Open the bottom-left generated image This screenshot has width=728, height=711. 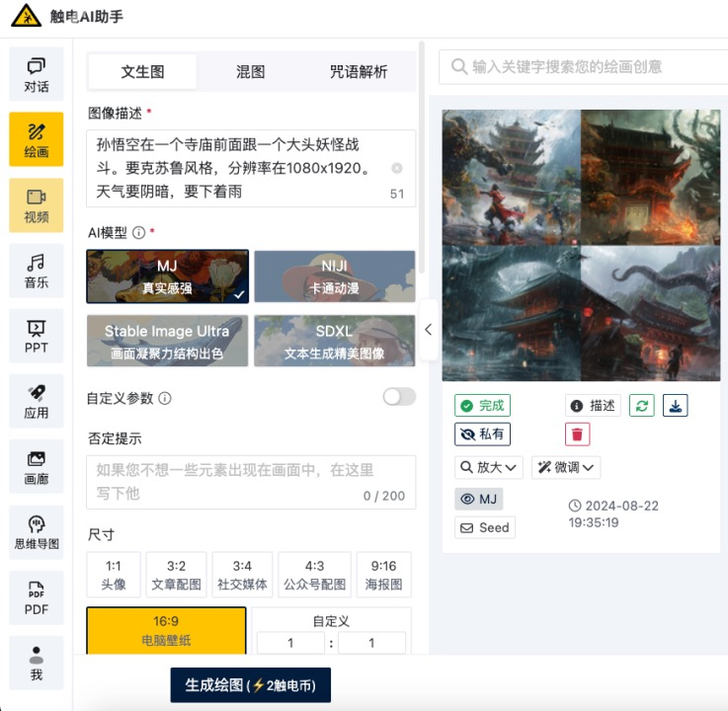point(511,313)
